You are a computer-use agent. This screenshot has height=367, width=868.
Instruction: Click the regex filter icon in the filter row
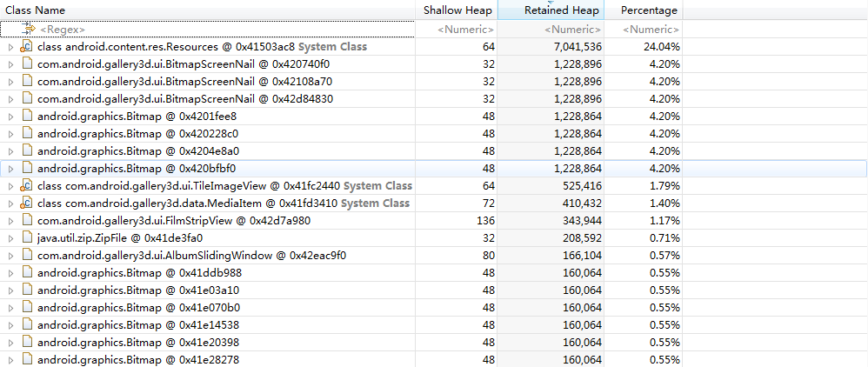[28, 29]
